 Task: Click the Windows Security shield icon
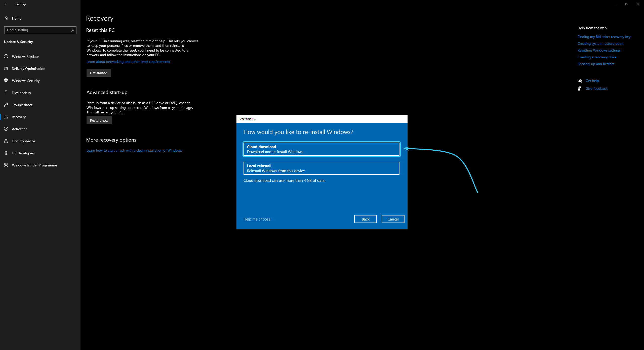click(x=6, y=81)
